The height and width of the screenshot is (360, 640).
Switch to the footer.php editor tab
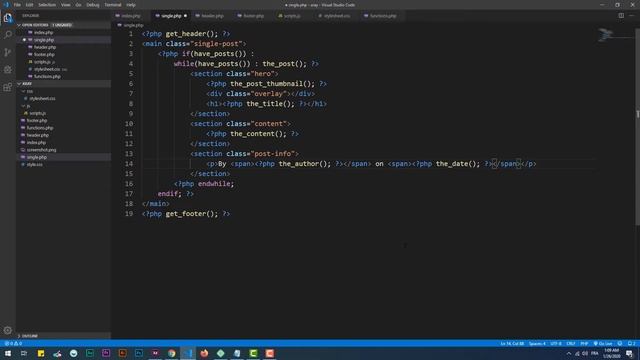(253, 16)
